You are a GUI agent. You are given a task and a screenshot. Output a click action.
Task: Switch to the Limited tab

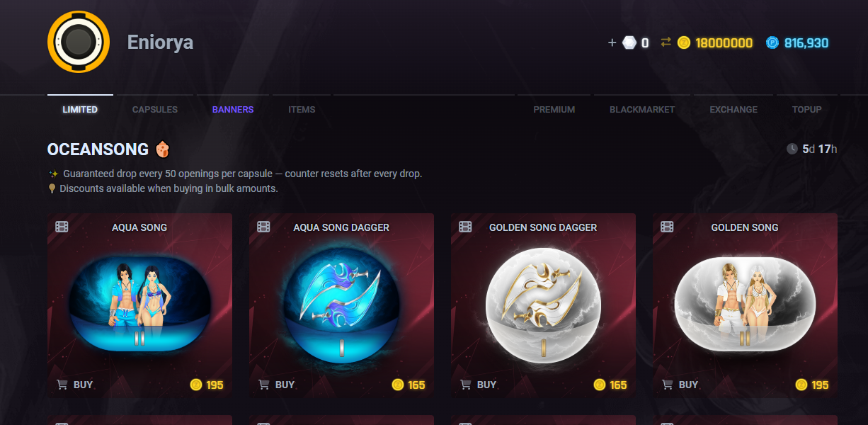80,110
